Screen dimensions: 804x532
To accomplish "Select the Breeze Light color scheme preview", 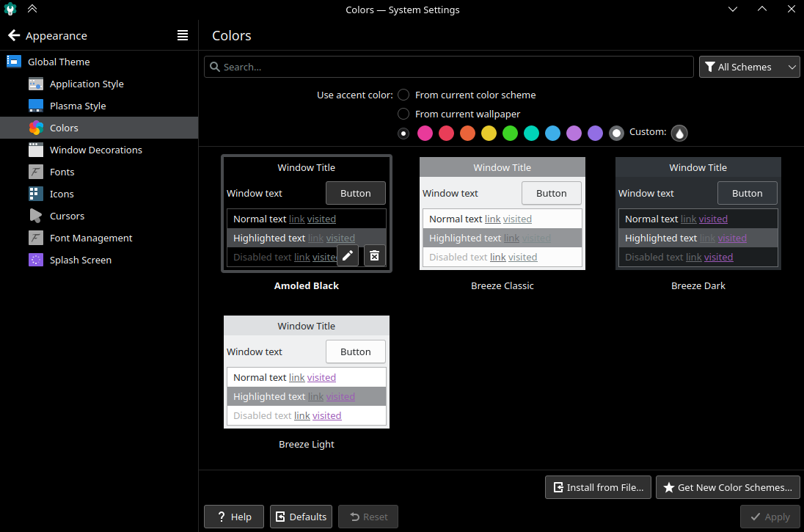I will [307, 372].
